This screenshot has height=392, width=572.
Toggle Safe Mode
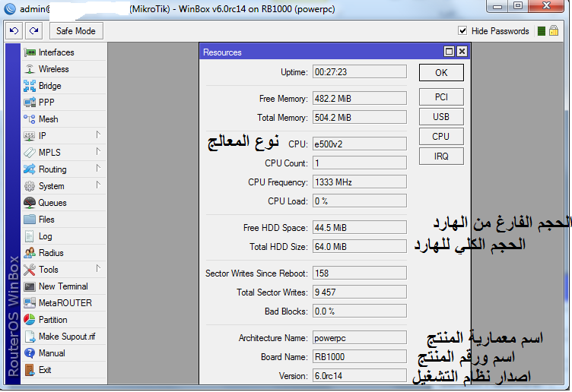(76, 31)
